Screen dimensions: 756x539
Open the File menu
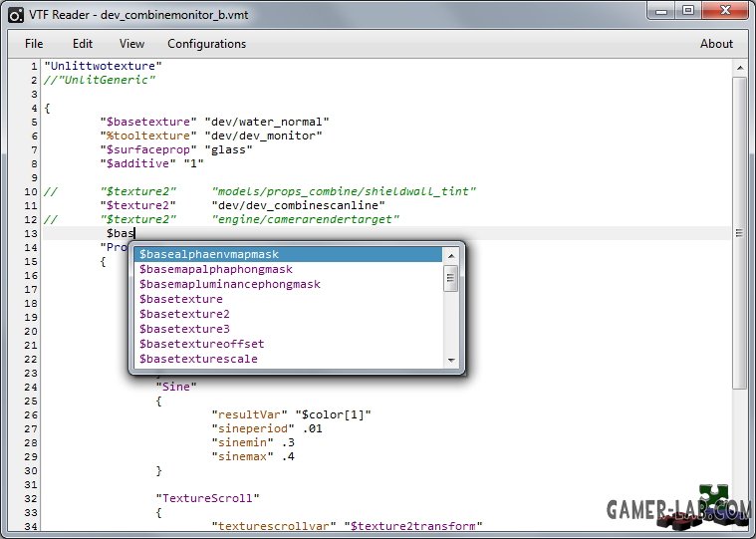pyautogui.click(x=34, y=44)
